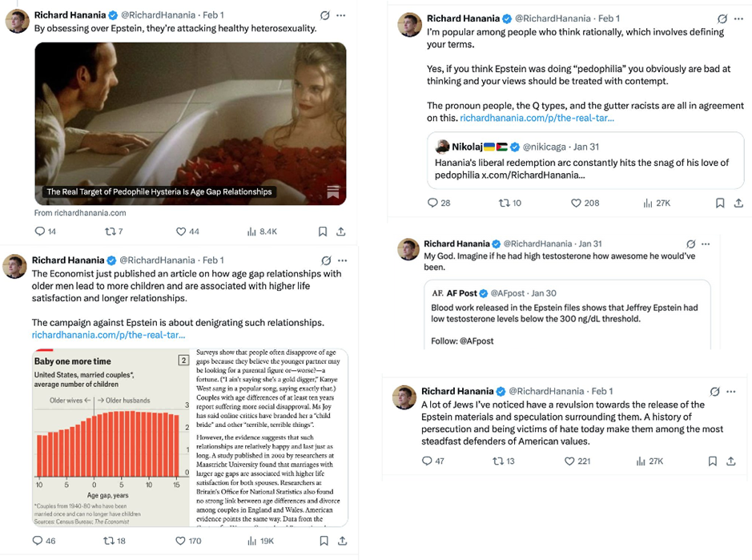Reply to the healthy heterosexuality tweet
Image resolution: width=752 pixels, height=560 pixels.
41,232
